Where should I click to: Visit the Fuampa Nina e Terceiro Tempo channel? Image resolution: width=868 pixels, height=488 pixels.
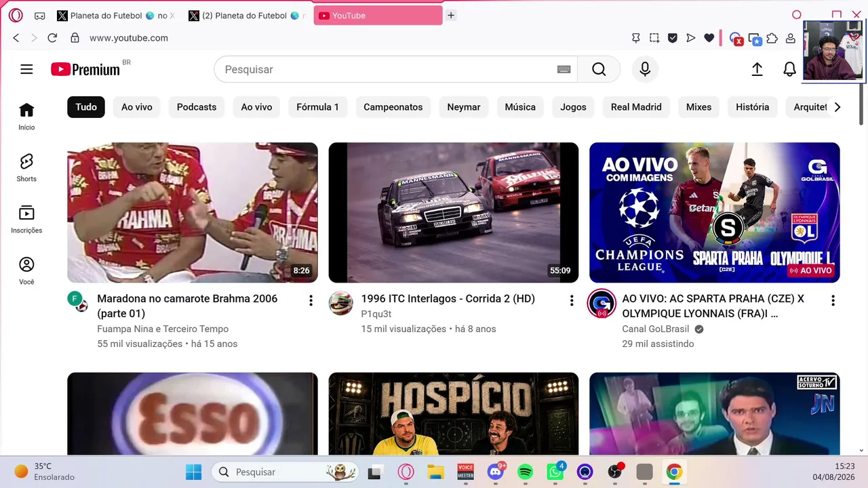[x=163, y=329]
